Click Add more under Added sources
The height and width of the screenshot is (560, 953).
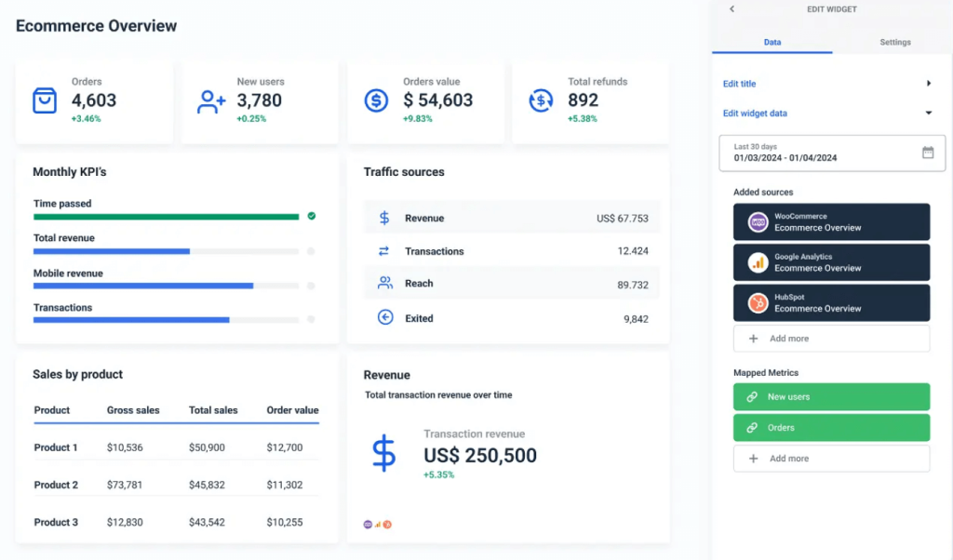(831, 339)
